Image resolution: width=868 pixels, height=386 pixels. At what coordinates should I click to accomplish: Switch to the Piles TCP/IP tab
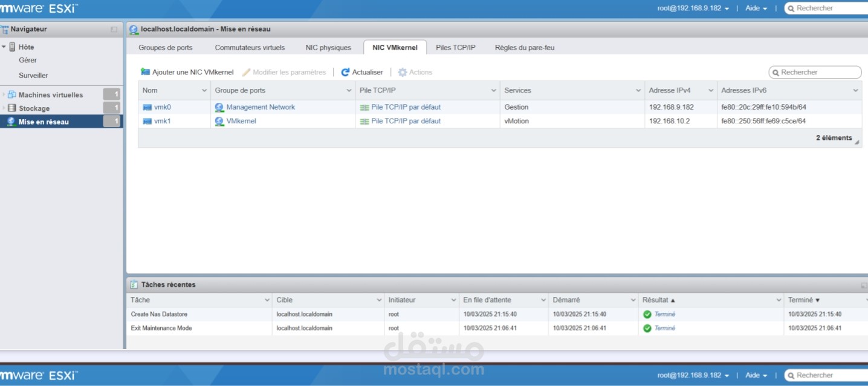click(x=455, y=47)
